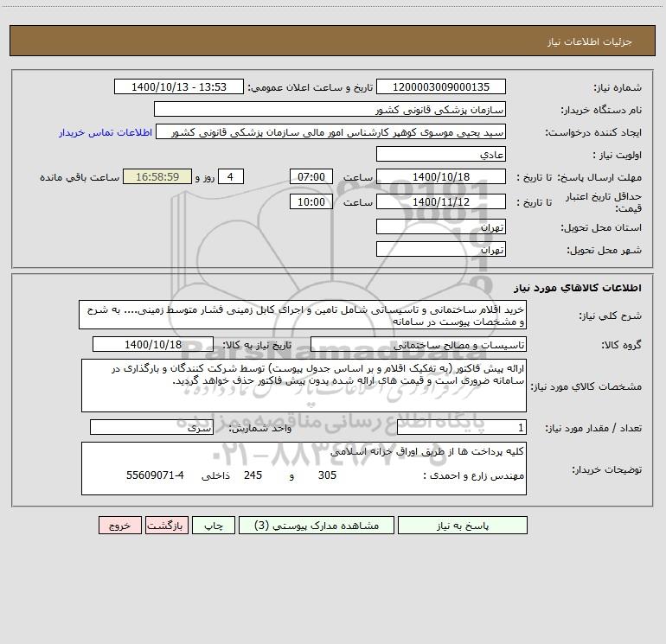Click the request creator name field

(331, 131)
